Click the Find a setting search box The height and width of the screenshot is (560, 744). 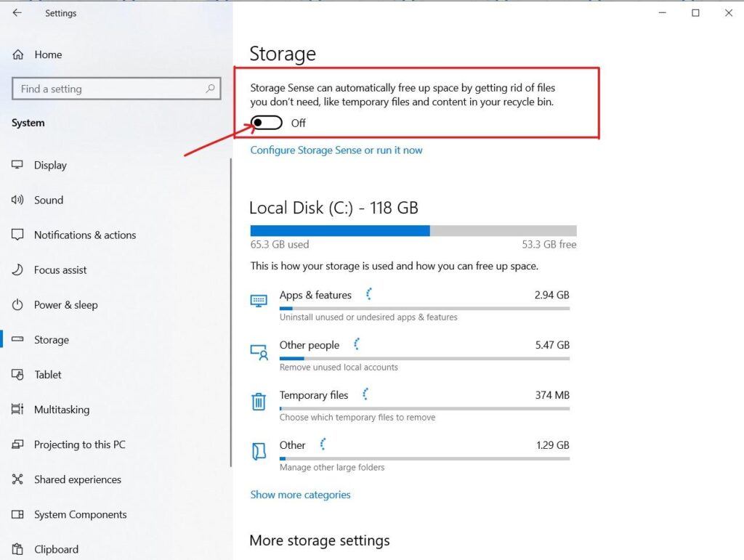click(116, 89)
